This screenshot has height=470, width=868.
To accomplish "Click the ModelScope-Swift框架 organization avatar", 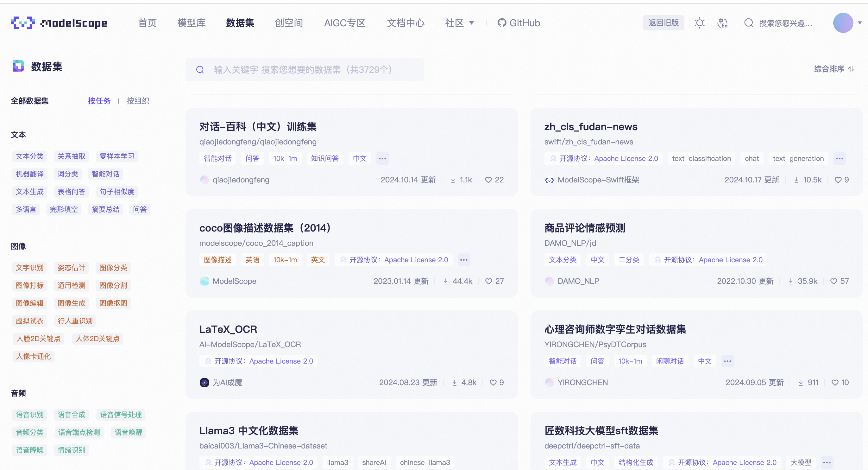I will click(x=549, y=180).
